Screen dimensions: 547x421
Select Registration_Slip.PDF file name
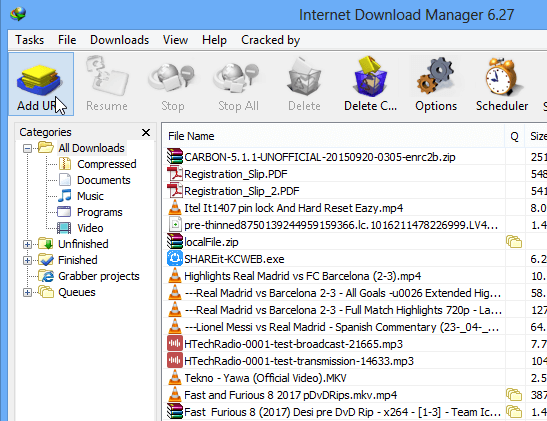tap(236, 174)
